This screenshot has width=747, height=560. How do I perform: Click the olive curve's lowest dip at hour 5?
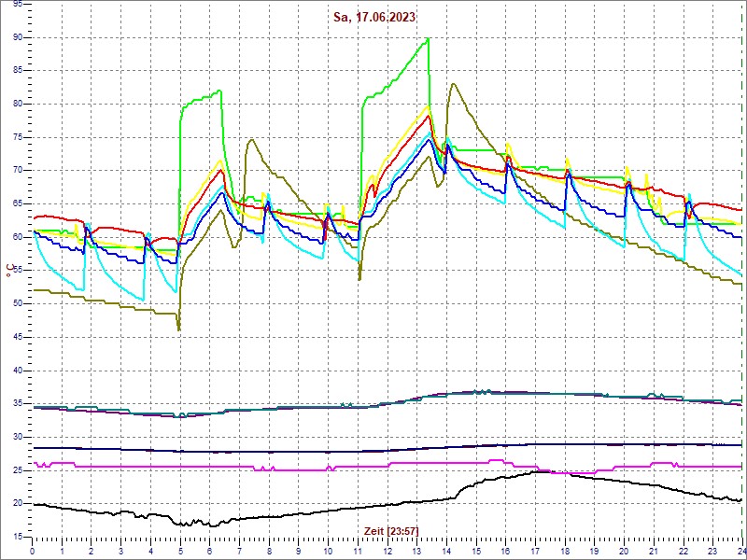[x=178, y=329]
